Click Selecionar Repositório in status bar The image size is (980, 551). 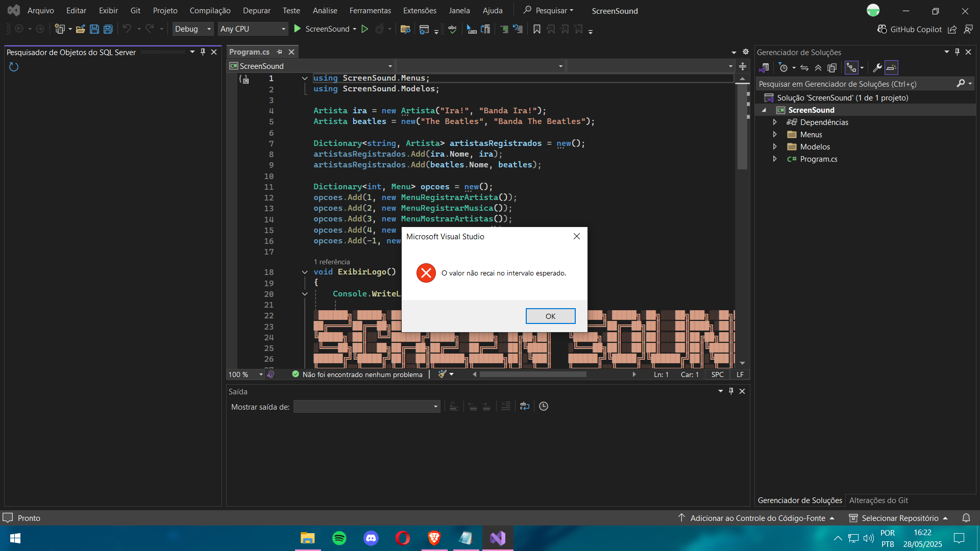899,518
